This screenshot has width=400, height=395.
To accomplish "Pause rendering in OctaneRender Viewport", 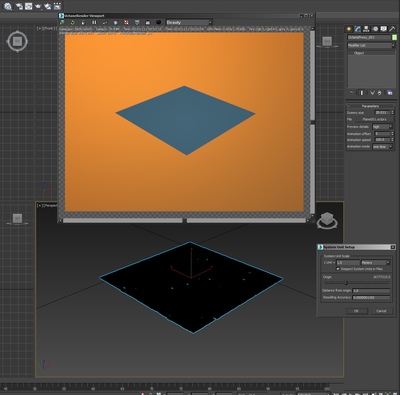I will [x=94, y=22].
